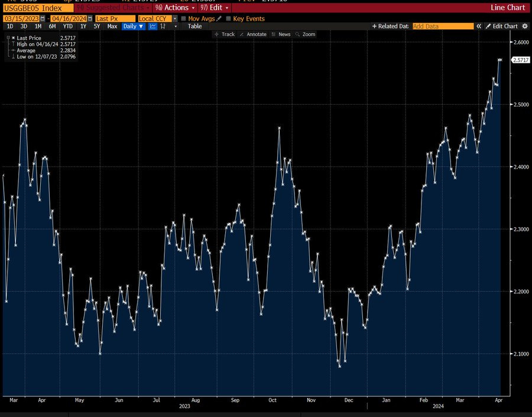
Task: Expand the Local CCY currency dropdown
Action: pos(175,19)
